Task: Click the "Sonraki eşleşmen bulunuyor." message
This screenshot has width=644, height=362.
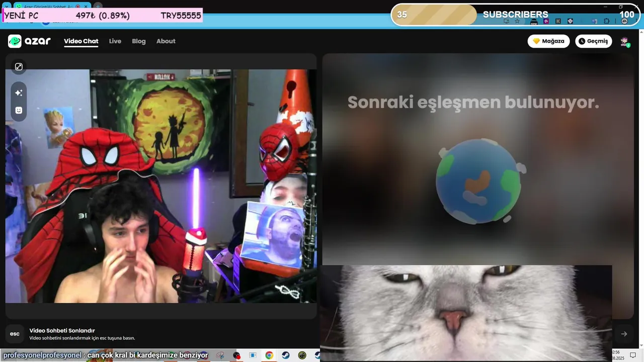Action: click(473, 102)
